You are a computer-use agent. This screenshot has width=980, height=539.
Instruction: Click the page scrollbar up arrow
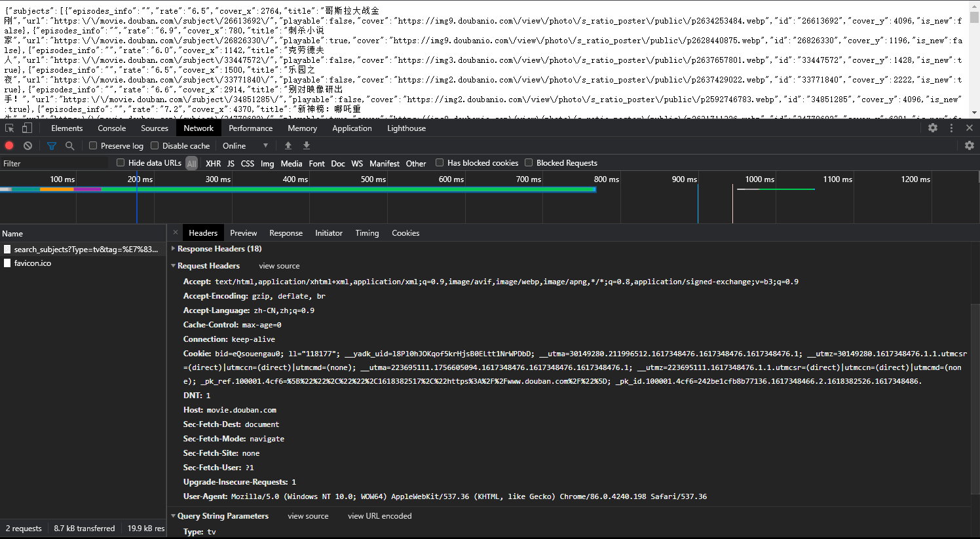coord(975,5)
